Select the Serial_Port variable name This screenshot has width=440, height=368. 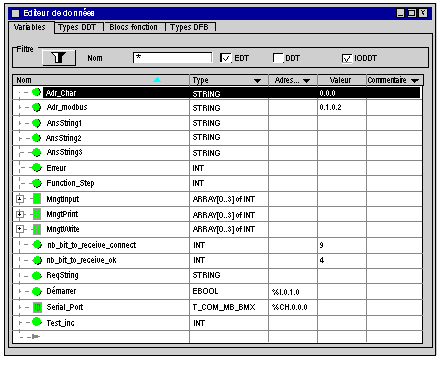(x=65, y=307)
